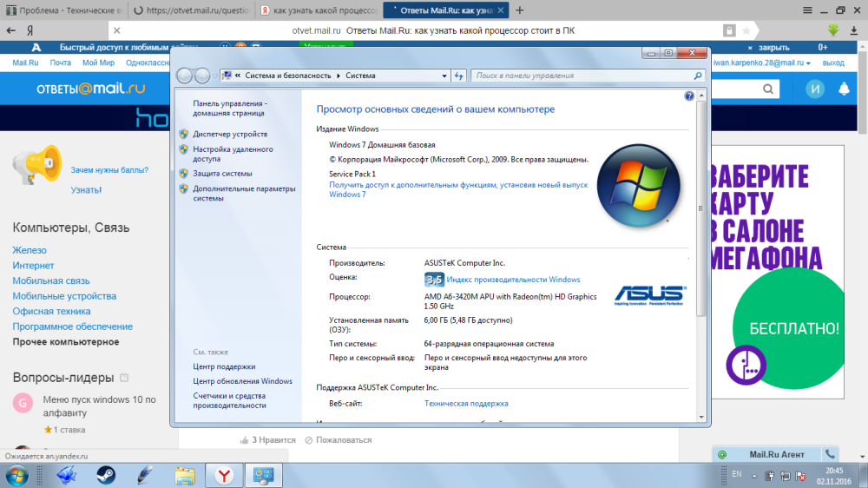
Task: Open the Yandex browser taskbar button
Action: point(224,475)
